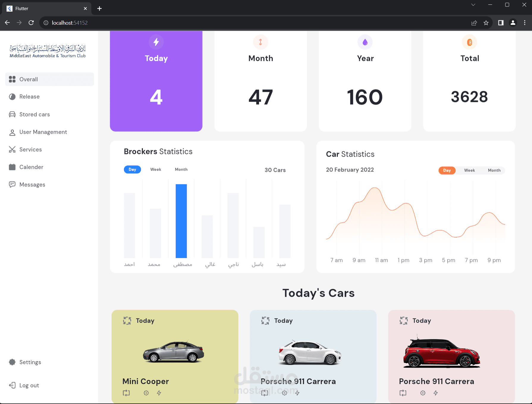Click the User Management person icon

coord(12,132)
